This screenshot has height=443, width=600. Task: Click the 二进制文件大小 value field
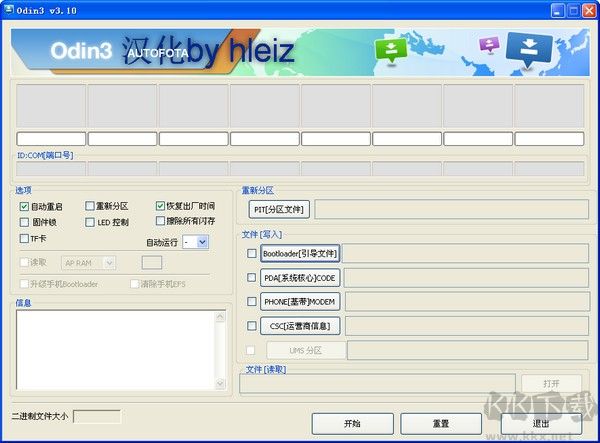point(97,416)
